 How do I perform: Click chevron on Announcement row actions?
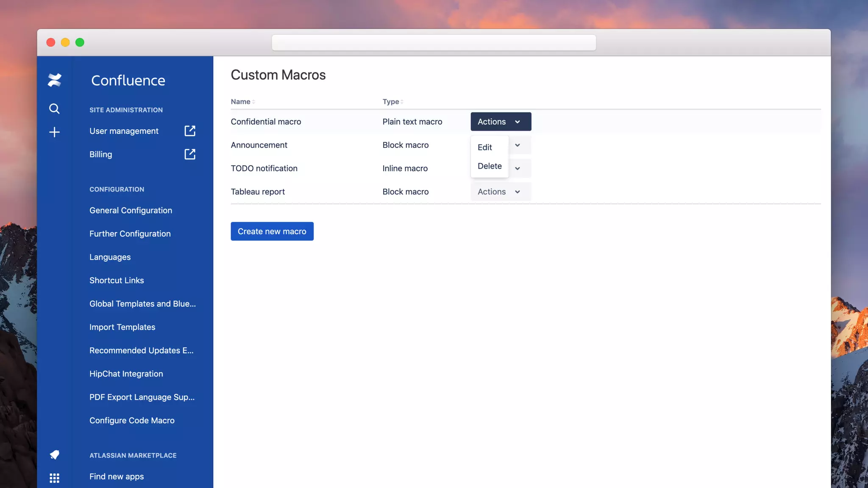click(x=517, y=145)
